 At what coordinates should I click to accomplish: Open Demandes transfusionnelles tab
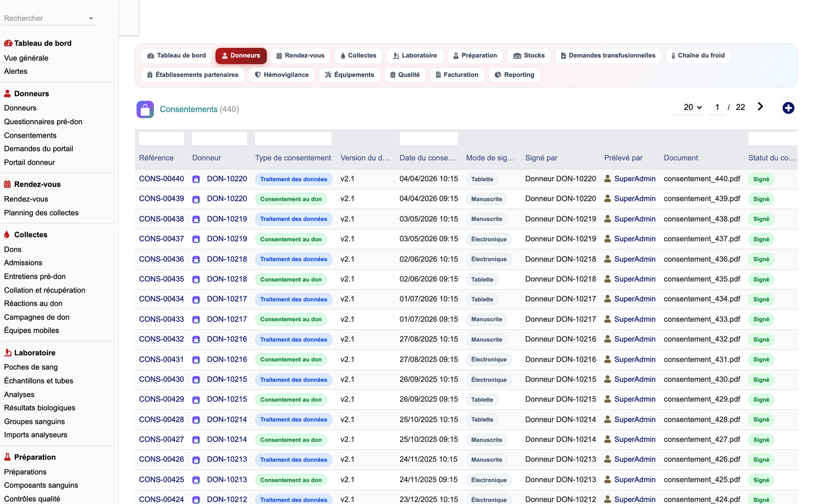pos(608,56)
